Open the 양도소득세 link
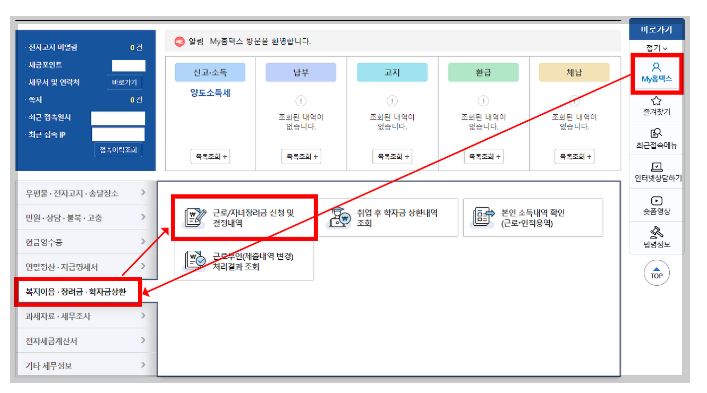This screenshot has height=393, width=707. (x=210, y=93)
